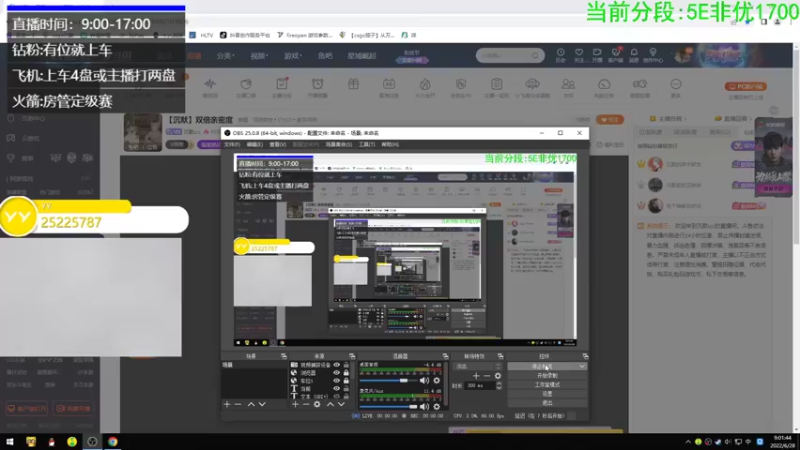Adjust the transition duration stepper
This screenshot has width=800, height=450.
499,386
